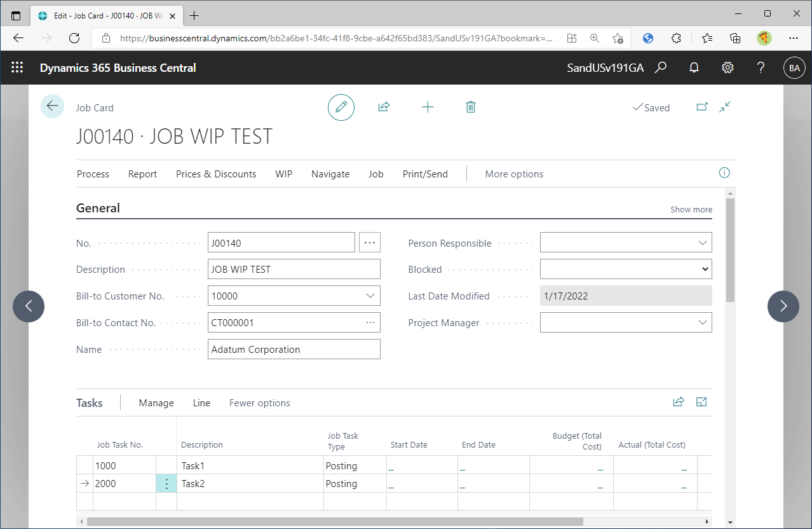Open Business Central search
The width and height of the screenshot is (812, 529).
[x=660, y=67]
